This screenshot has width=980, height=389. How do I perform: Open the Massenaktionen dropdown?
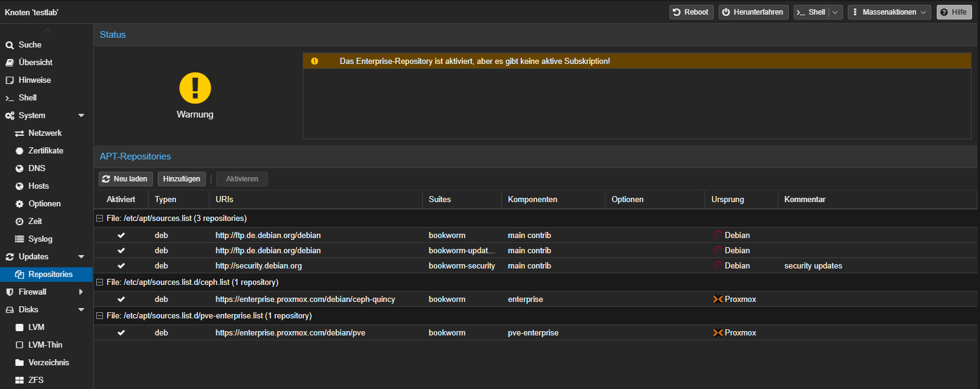[889, 12]
